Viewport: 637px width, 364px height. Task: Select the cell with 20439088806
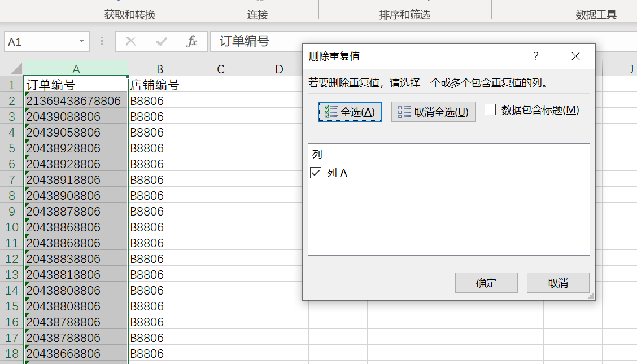point(76,116)
